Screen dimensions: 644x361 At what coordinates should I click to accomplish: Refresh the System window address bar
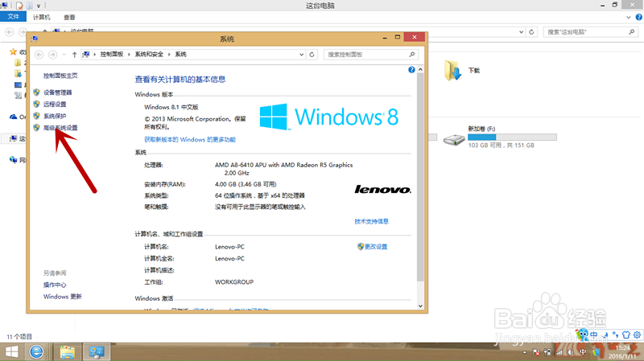pos(312,55)
